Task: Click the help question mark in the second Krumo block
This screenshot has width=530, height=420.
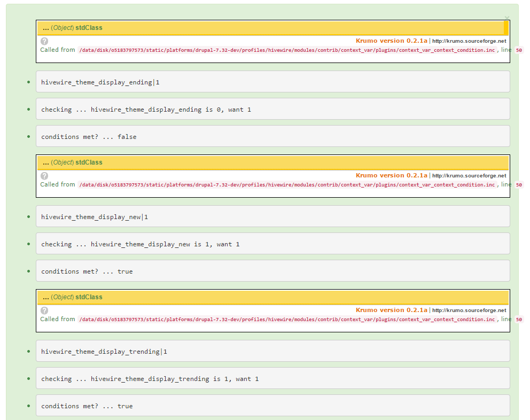Action: click(x=44, y=176)
